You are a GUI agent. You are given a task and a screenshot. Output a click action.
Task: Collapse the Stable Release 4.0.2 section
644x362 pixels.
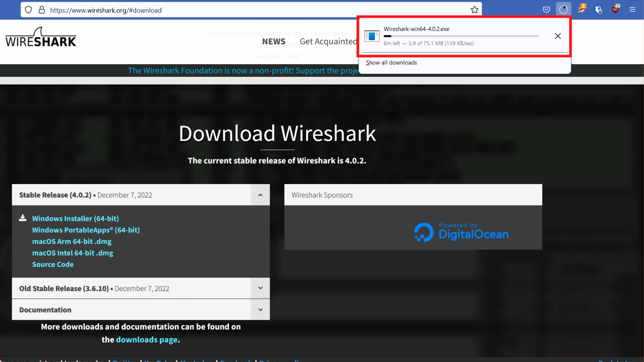260,195
